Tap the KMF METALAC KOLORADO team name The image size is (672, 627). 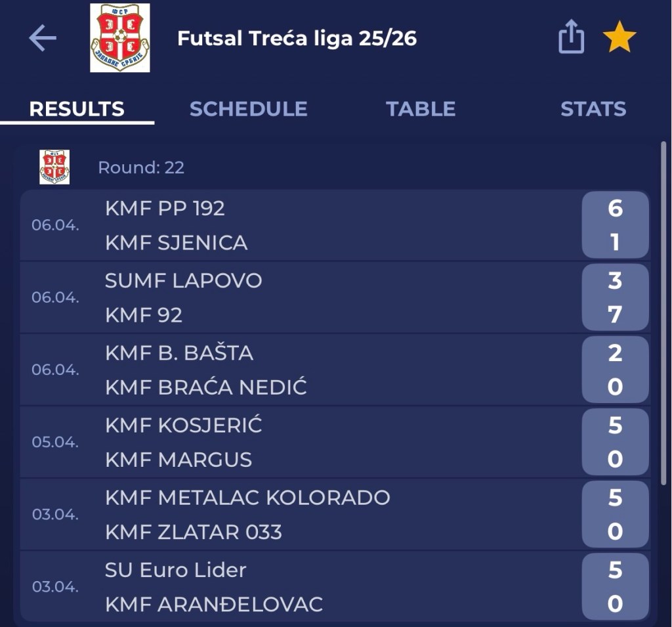coord(247,497)
